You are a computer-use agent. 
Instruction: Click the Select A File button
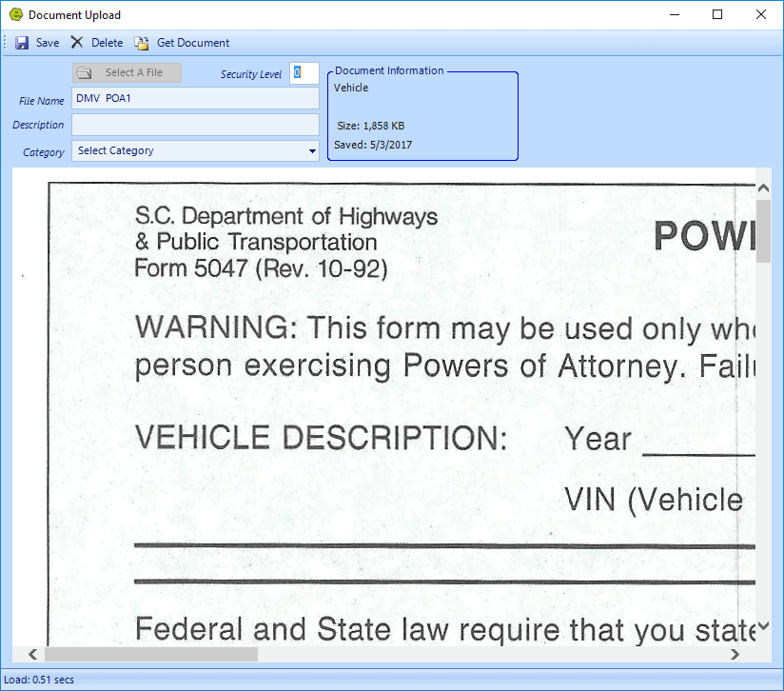pos(127,73)
